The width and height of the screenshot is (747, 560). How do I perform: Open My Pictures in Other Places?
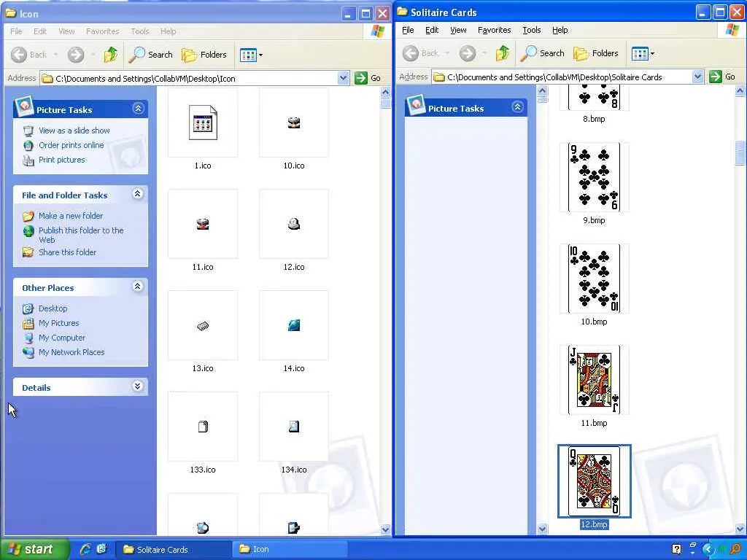click(x=59, y=323)
